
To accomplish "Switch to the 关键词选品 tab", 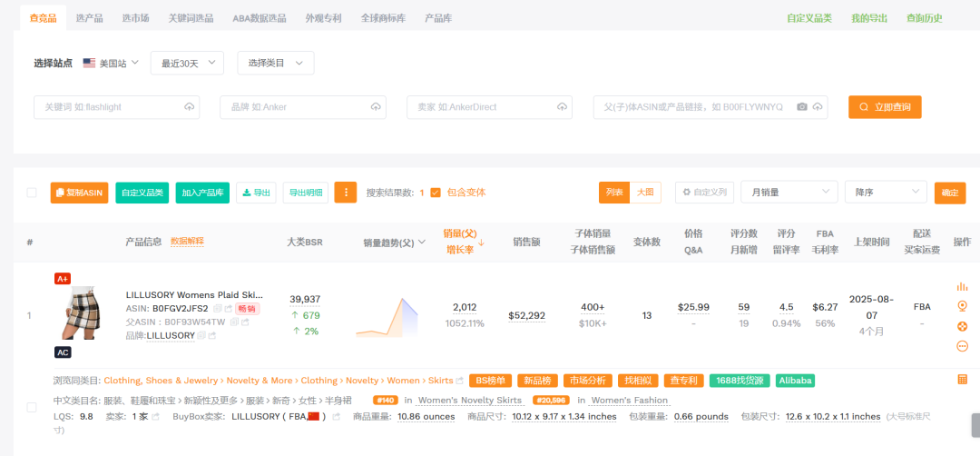I will (191, 18).
